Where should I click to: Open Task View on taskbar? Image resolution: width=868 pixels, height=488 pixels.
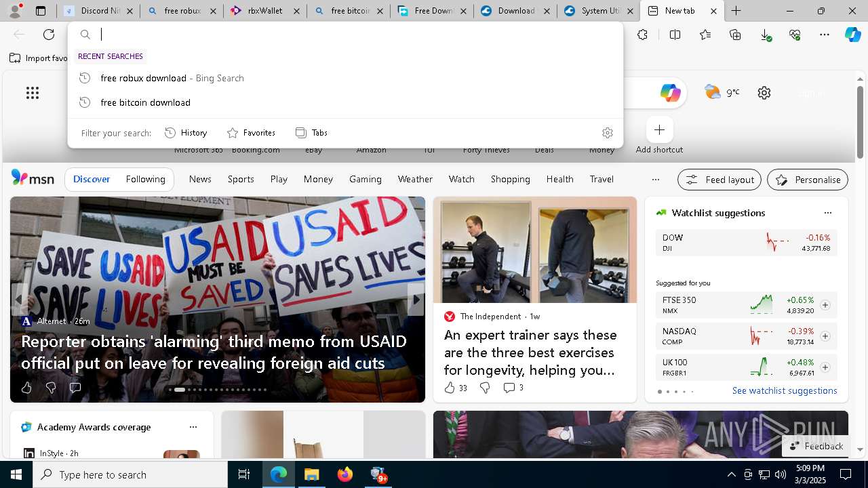click(244, 474)
